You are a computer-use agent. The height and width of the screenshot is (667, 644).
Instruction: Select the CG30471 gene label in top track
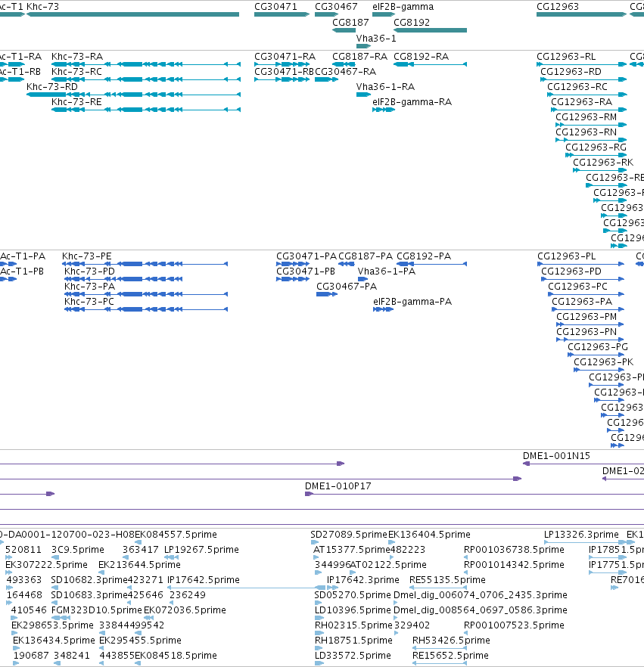click(275, 7)
